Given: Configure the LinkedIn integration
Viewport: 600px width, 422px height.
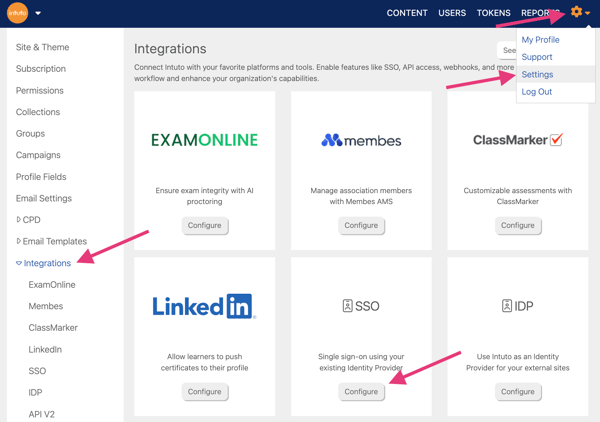Looking at the screenshot, I should click(x=204, y=392).
